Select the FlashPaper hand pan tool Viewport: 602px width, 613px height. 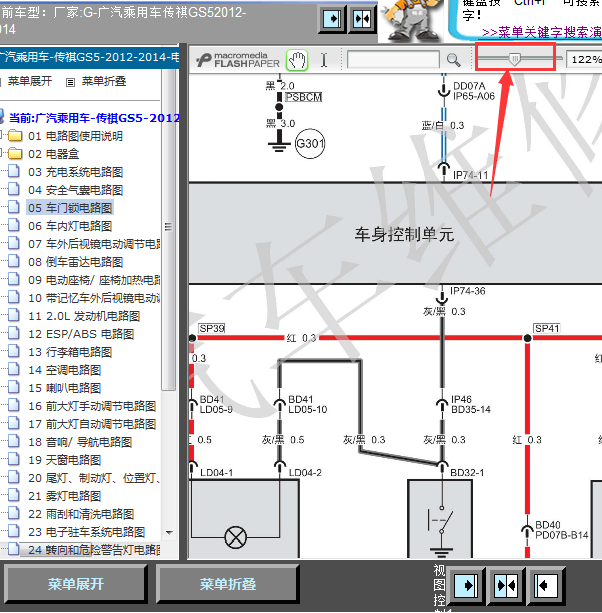click(297, 60)
